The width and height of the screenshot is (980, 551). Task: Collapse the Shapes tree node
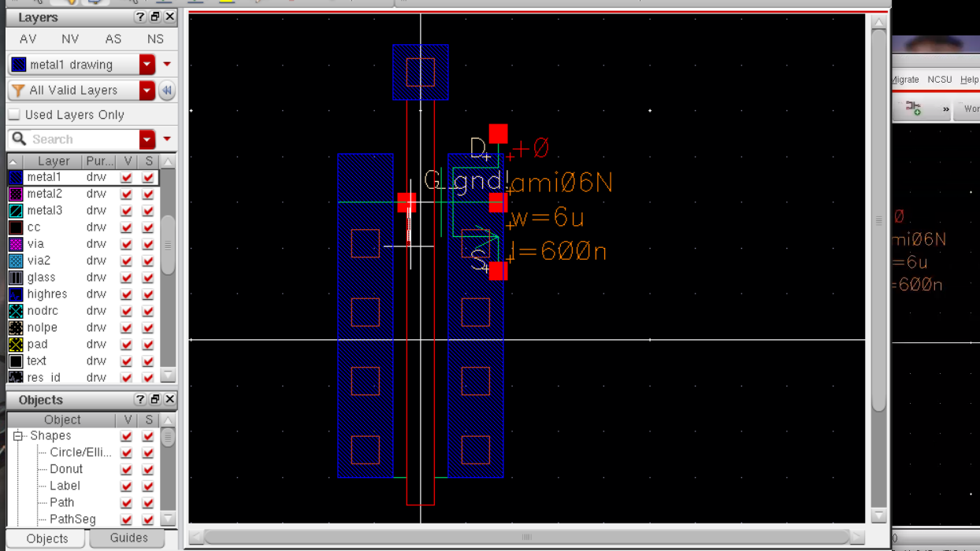(x=18, y=435)
